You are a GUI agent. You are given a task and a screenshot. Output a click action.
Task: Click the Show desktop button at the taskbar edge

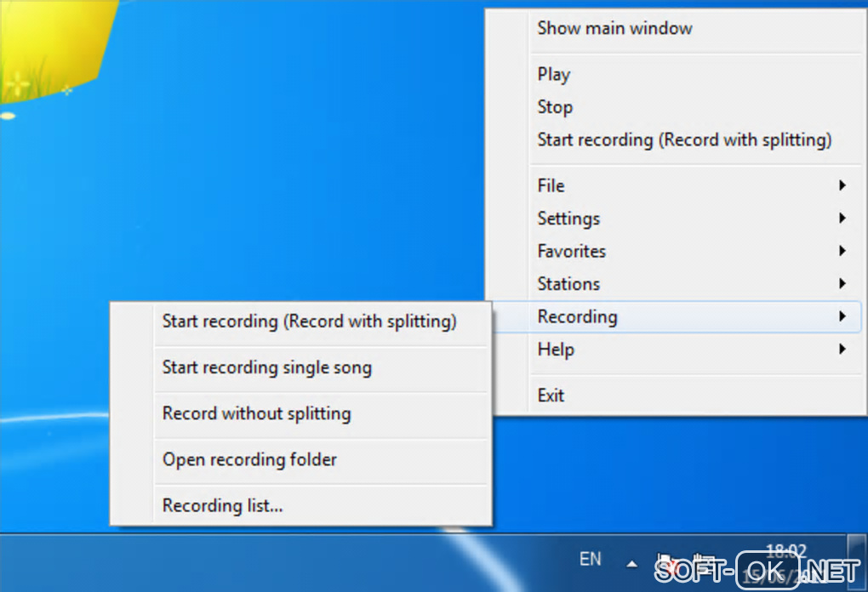pyautogui.click(x=857, y=563)
